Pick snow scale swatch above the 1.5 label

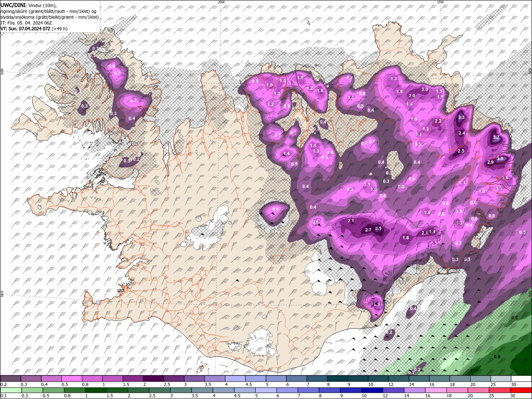[133, 379]
